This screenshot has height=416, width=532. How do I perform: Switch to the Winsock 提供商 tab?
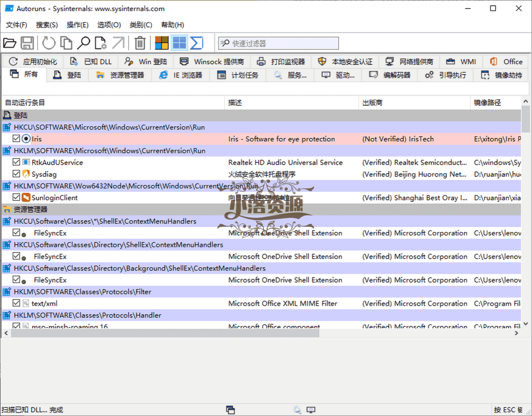click(212, 61)
